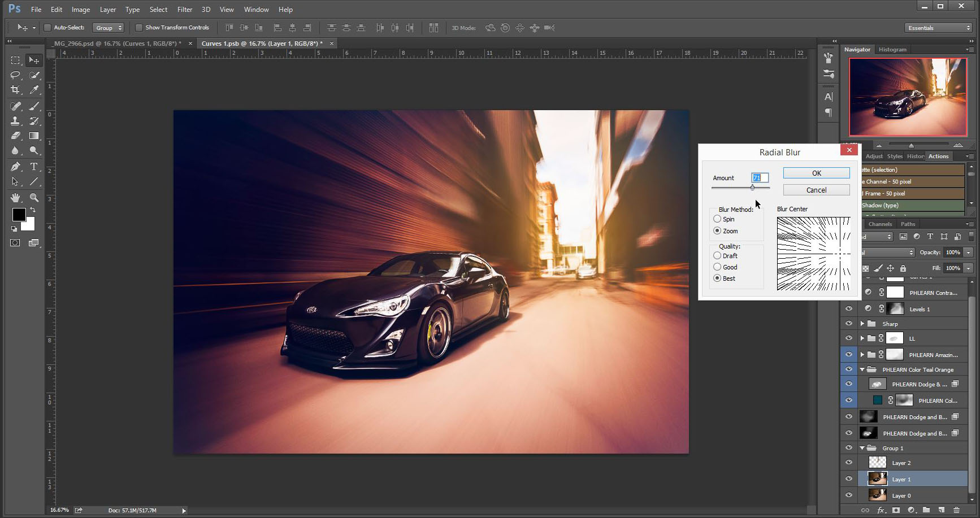Select the Rectangular Marquee tool
Viewport: 980px width, 518px height.
coord(15,60)
